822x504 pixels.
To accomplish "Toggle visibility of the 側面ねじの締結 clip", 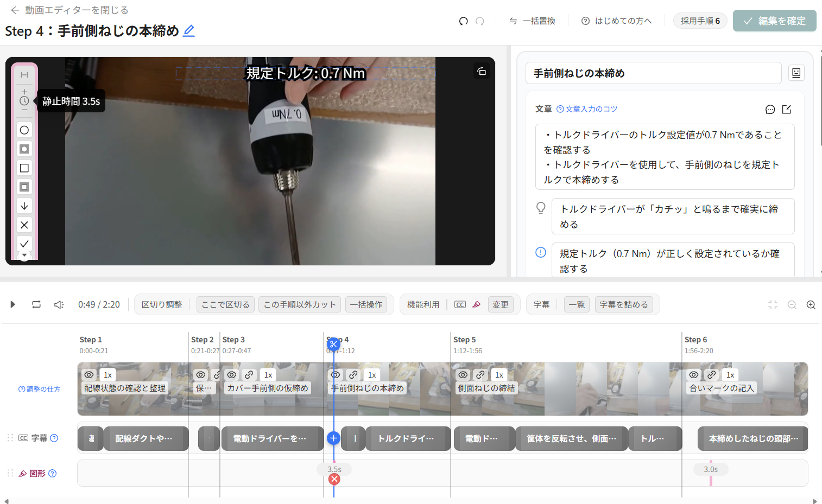I will 463,375.
